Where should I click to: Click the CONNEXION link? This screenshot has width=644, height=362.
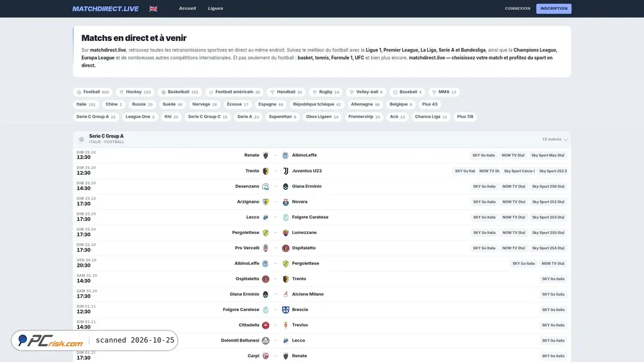pyautogui.click(x=518, y=9)
